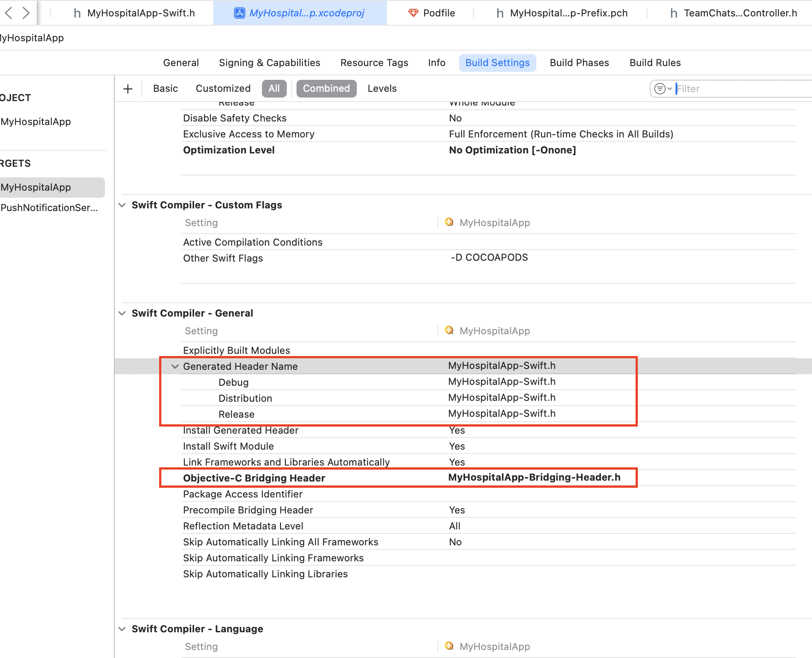The width and height of the screenshot is (812, 658).
Task: Select the PushNotificationSer... target
Action: tap(49, 208)
